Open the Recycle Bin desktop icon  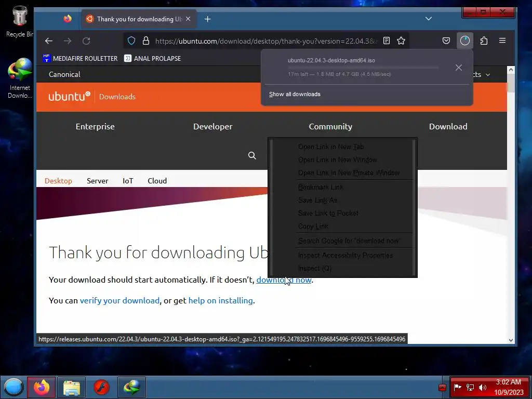tap(19, 21)
